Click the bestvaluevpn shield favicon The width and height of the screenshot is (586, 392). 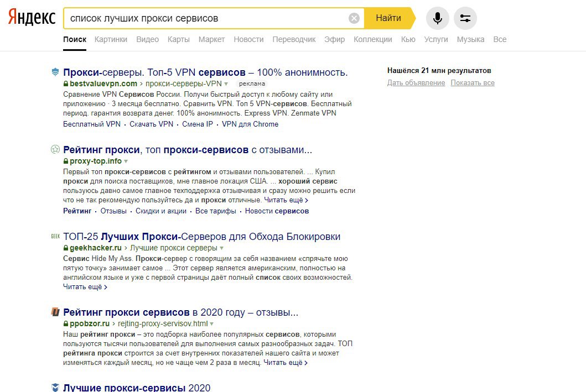(x=55, y=72)
